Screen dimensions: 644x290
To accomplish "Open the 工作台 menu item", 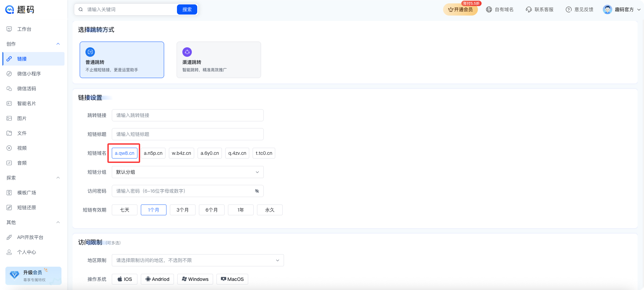I will (24, 29).
